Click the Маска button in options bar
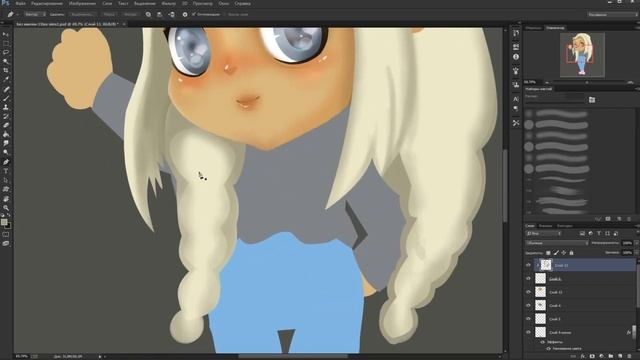 (x=110, y=14)
